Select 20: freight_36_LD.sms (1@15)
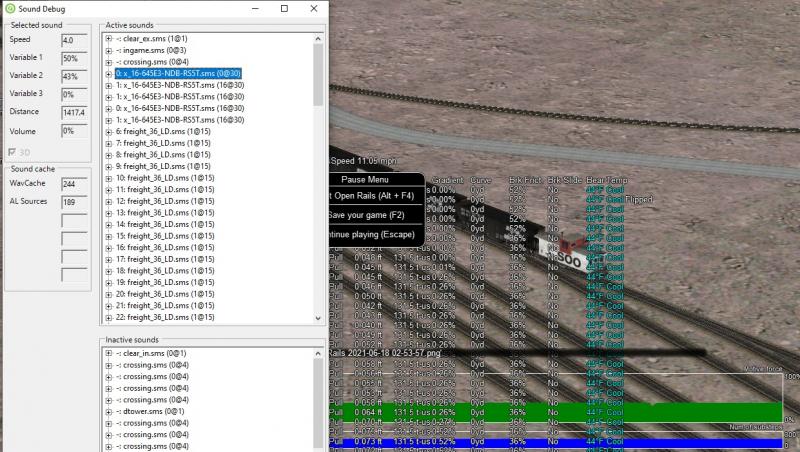The height and width of the screenshot is (452, 800). [165, 294]
